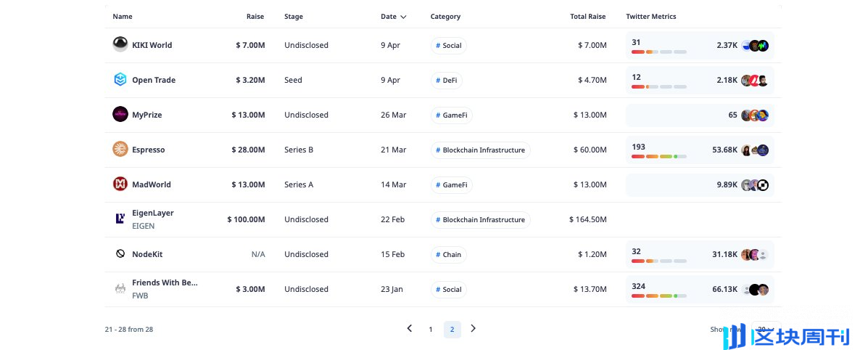Screen dimensions: 868x350
Task: Click the Espresso project logo
Action: point(120,150)
